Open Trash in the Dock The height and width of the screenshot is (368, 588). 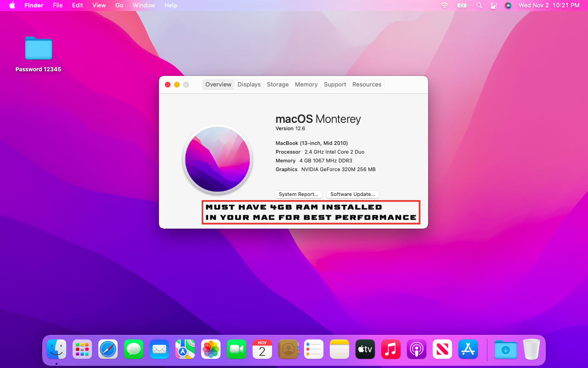(x=531, y=350)
